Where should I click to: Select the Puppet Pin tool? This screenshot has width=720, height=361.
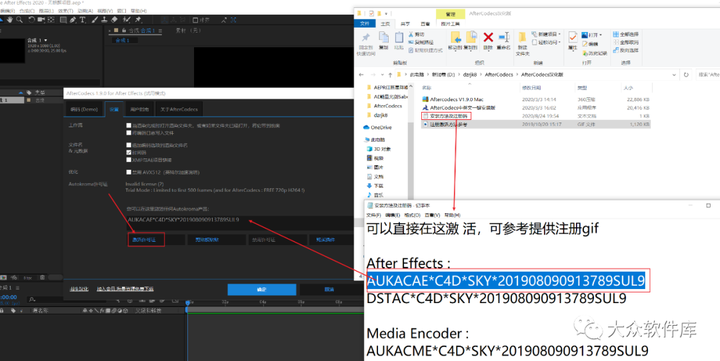click(138, 20)
